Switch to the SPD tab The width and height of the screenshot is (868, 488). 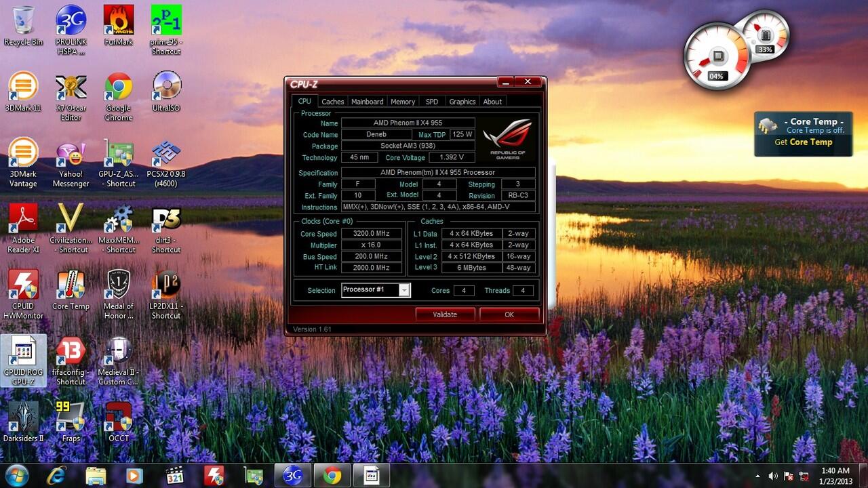432,102
